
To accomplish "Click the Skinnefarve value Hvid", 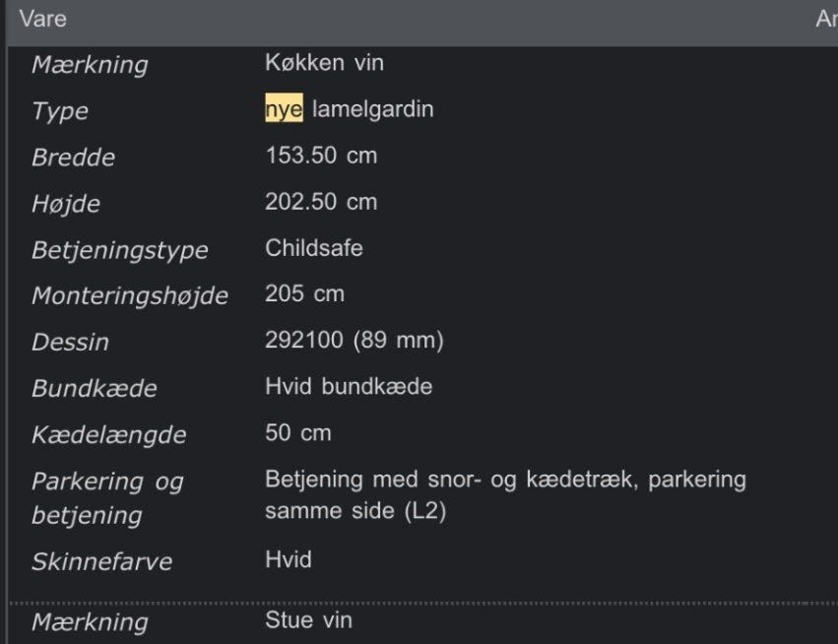I will tap(289, 560).
